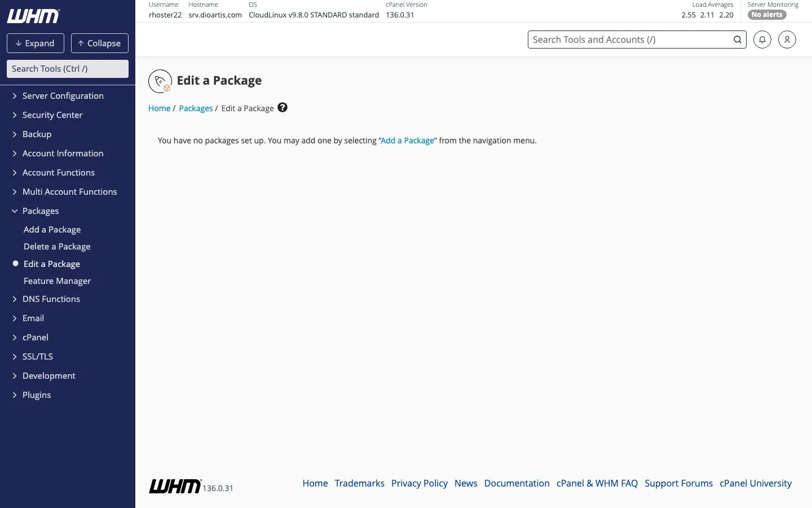Open Feature Manager in sidebar
This screenshot has height=508, width=812.
(x=57, y=281)
